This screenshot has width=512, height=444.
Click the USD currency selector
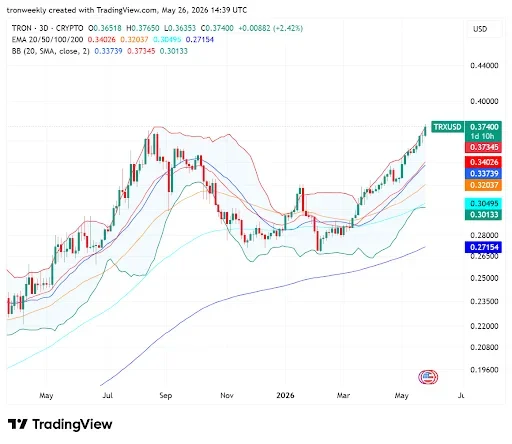(484, 29)
